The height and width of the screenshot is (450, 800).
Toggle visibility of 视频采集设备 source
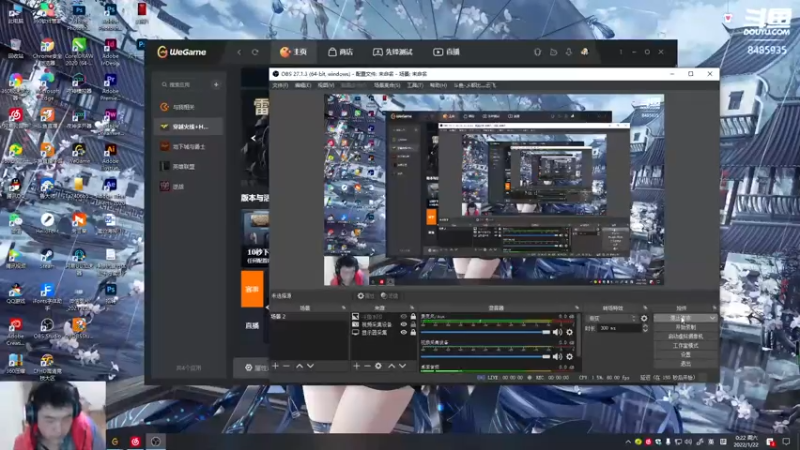coord(404,324)
